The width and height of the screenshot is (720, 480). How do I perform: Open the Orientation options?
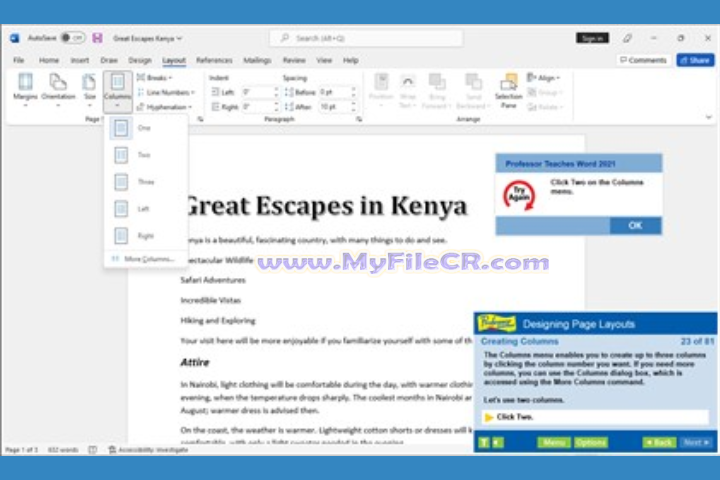[58, 90]
